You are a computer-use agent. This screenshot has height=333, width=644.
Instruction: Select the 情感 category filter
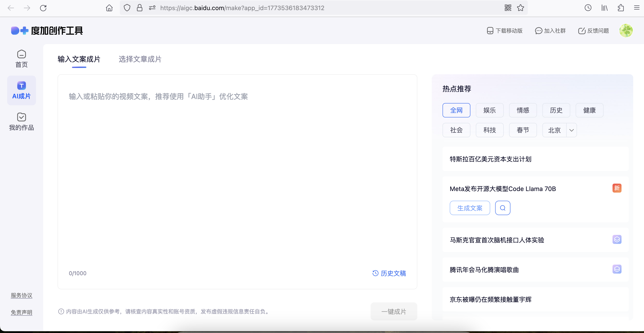click(523, 110)
